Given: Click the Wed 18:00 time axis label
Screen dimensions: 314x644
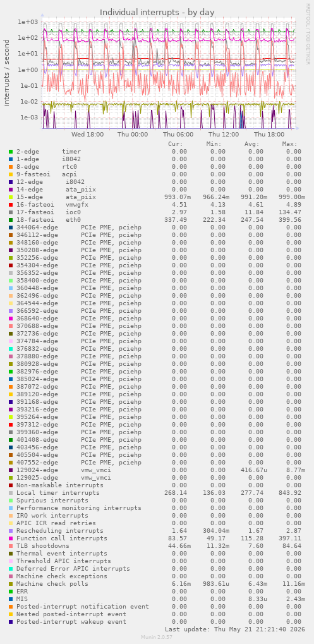Looking at the screenshot, I should pyautogui.click(x=87, y=135).
